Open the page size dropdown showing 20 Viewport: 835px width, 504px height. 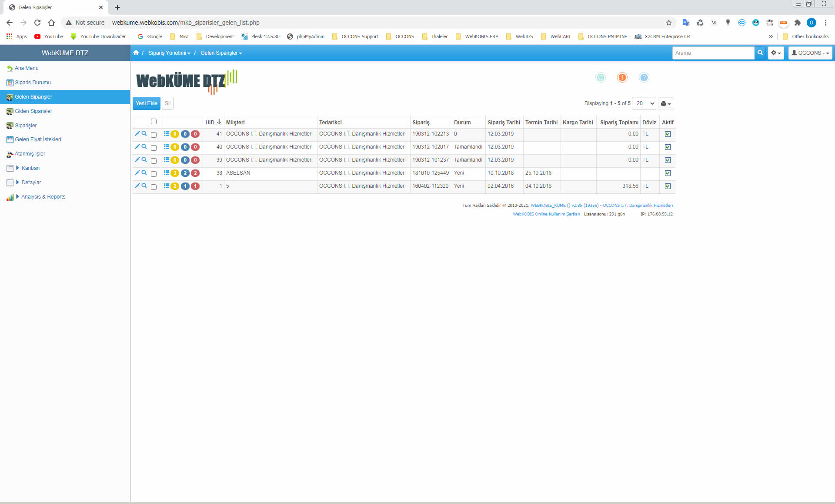point(644,103)
